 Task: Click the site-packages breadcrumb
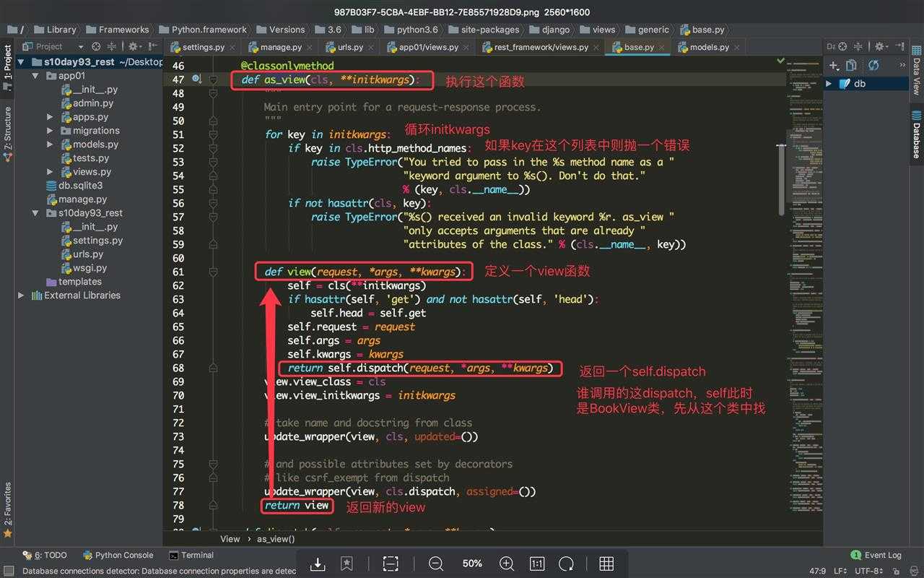(483, 30)
